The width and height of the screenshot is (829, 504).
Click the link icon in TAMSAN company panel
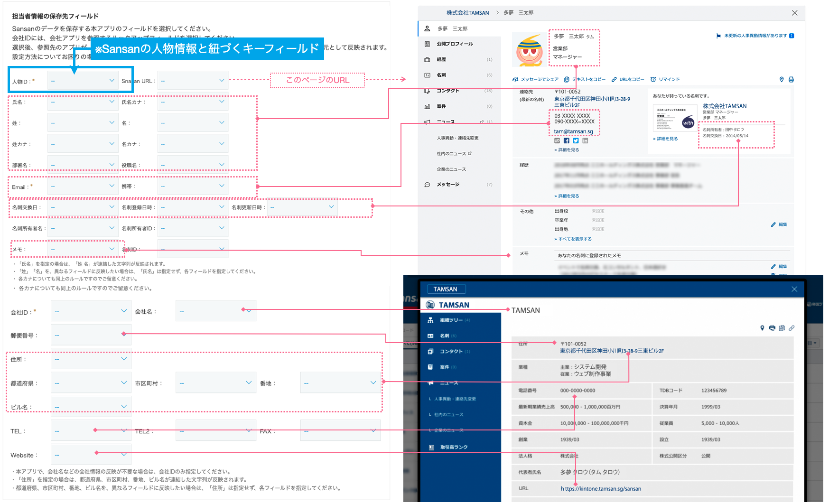point(792,328)
